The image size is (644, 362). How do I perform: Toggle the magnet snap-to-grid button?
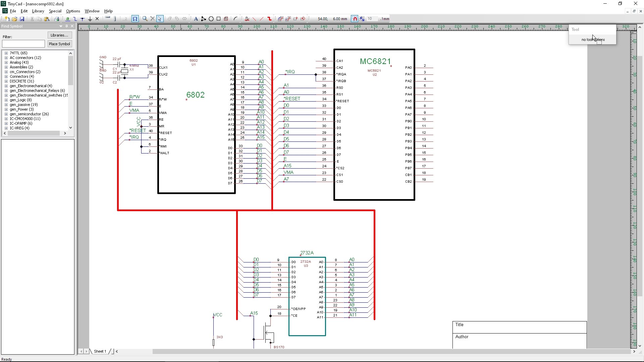tap(355, 19)
